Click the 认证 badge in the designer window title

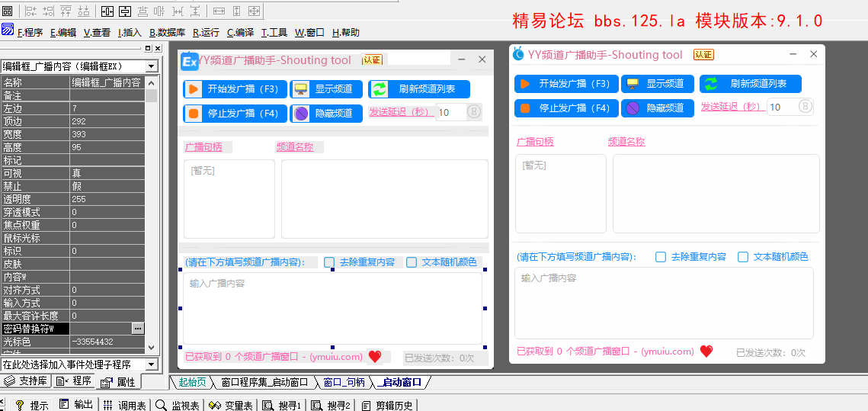(x=373, y=59)
